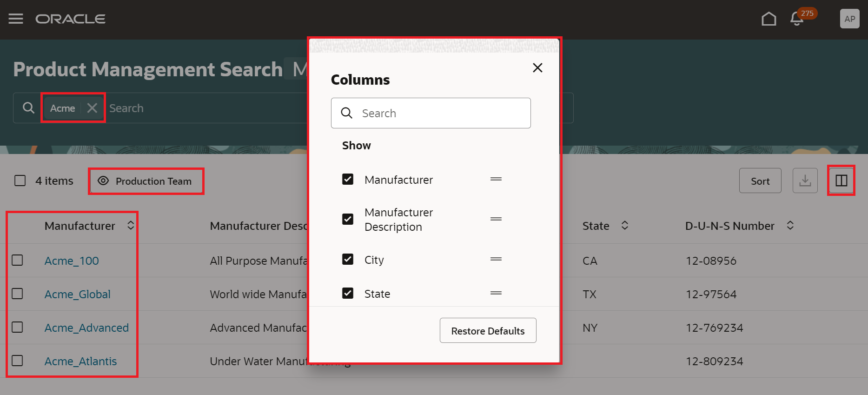This screenshot has height=395, width=868.
Task: Uncheck the Manufacturer column checkbox
Action: click(x=348, y=179)
